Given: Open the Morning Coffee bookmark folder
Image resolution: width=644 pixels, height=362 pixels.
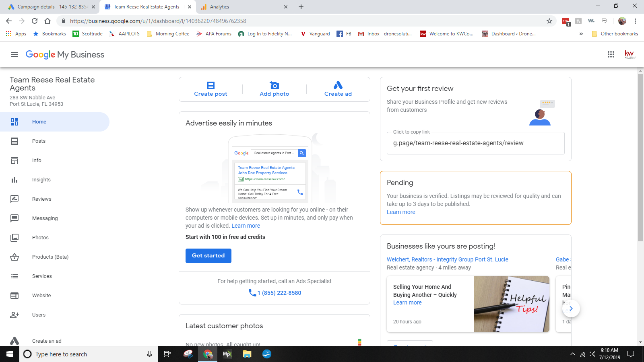Looking at the screenshot, I should click(x=168, y=34).
